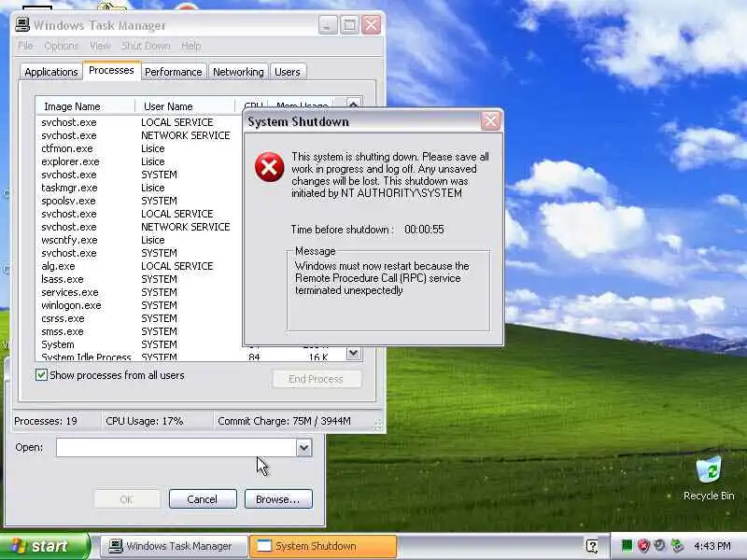Click the process list scroll down arrow

point(353,354)
